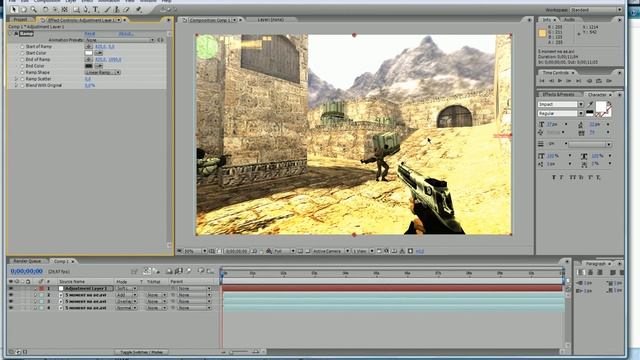Screen dimensions: 640x360
Task: Toggle All Caps in Character panel
Action: pos(573,178)
